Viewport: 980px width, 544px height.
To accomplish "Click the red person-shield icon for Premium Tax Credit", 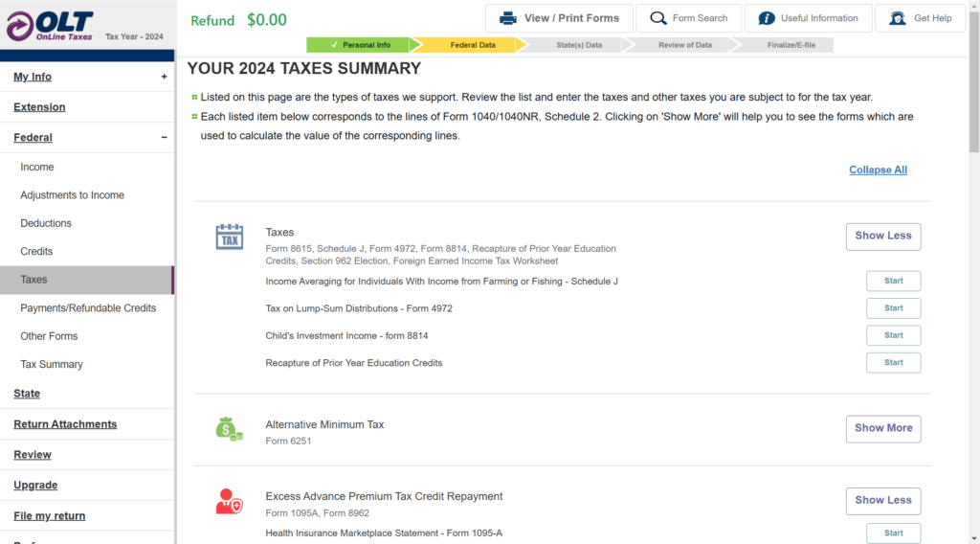I will tap(229, 502).
